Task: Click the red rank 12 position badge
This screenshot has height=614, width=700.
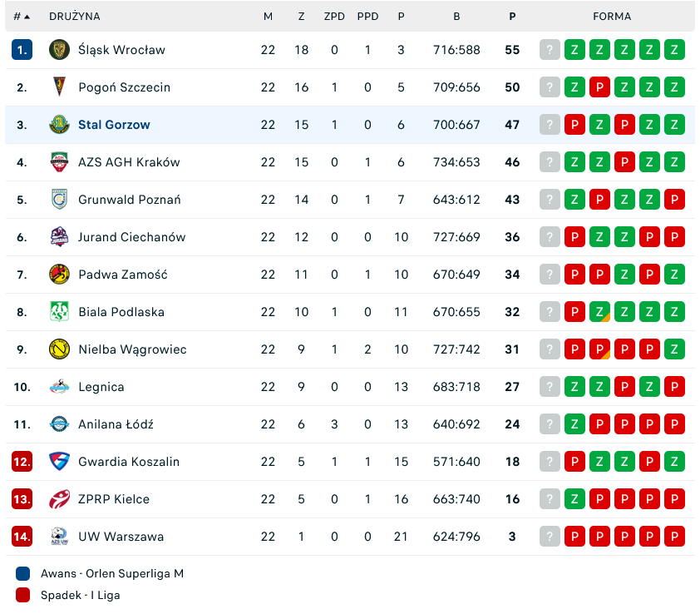Action: [22, 462]
